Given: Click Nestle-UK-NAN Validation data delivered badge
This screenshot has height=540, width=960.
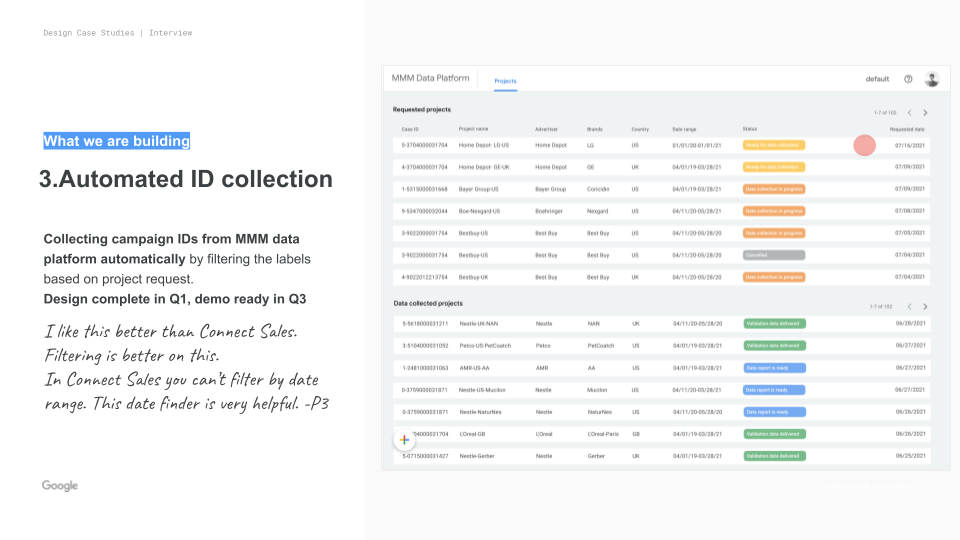Looking at the screenshot, I should [774, 324].
